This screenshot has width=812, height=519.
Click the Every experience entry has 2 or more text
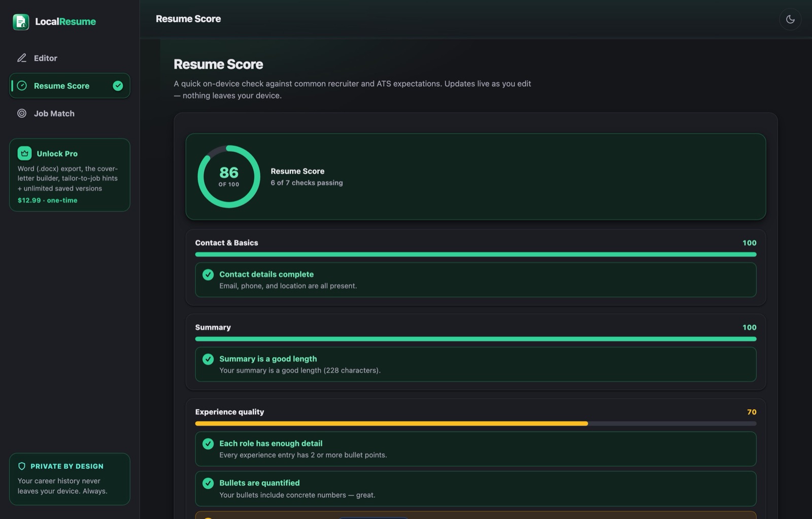pyautogui.click(x=303, y=455)
